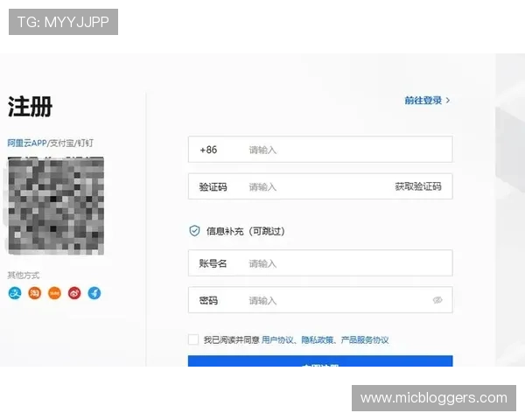Image resolution: width=525 pixels, height=420 pixels.
Task: Sign up with the Taobao icon
Action: 34,293
